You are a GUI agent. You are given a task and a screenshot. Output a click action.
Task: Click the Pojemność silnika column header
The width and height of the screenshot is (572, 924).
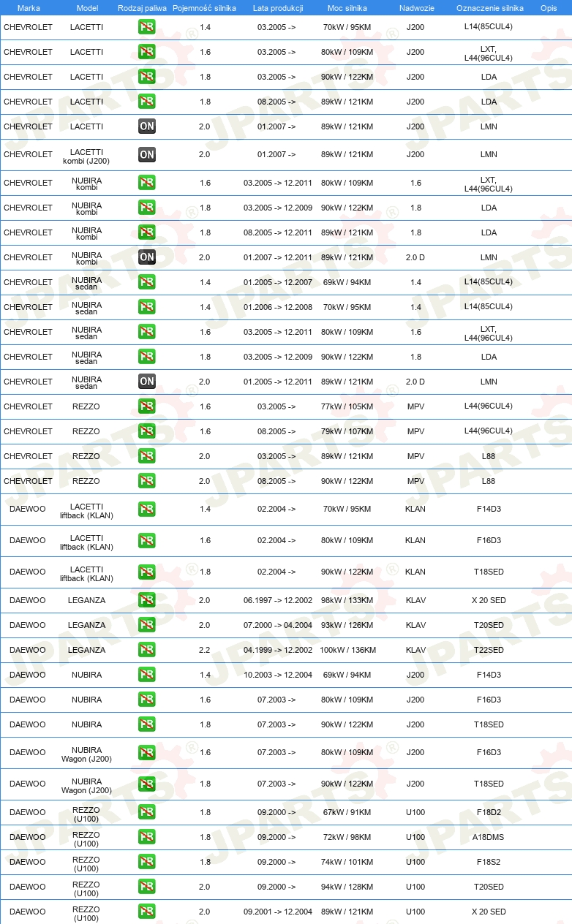pyautogui.click(x=205, y=8)
